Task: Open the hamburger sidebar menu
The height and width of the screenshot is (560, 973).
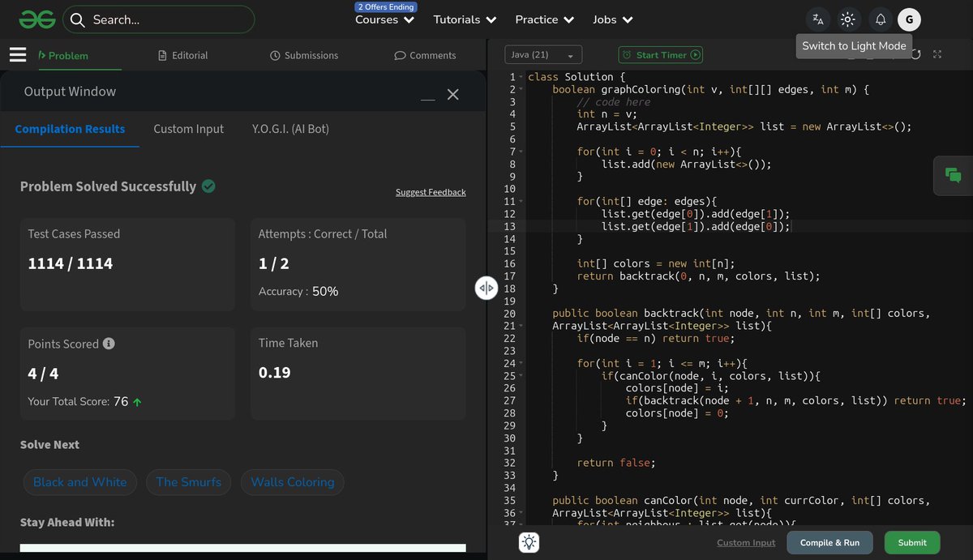Action: (x=18, y=54)
